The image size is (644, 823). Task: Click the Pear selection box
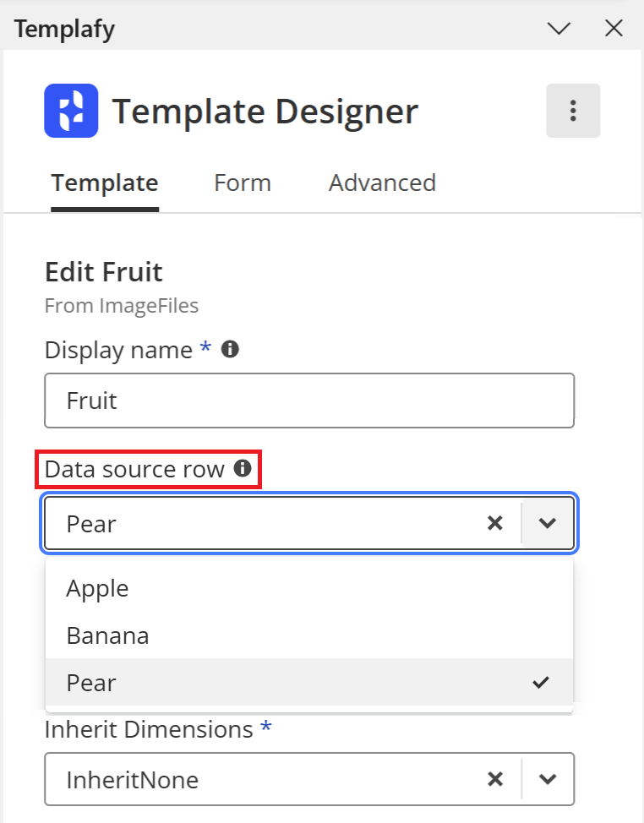[254, 523]
